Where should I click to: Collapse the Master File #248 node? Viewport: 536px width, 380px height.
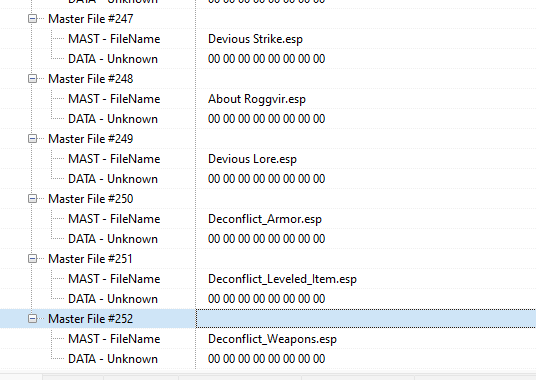[32, 79]
